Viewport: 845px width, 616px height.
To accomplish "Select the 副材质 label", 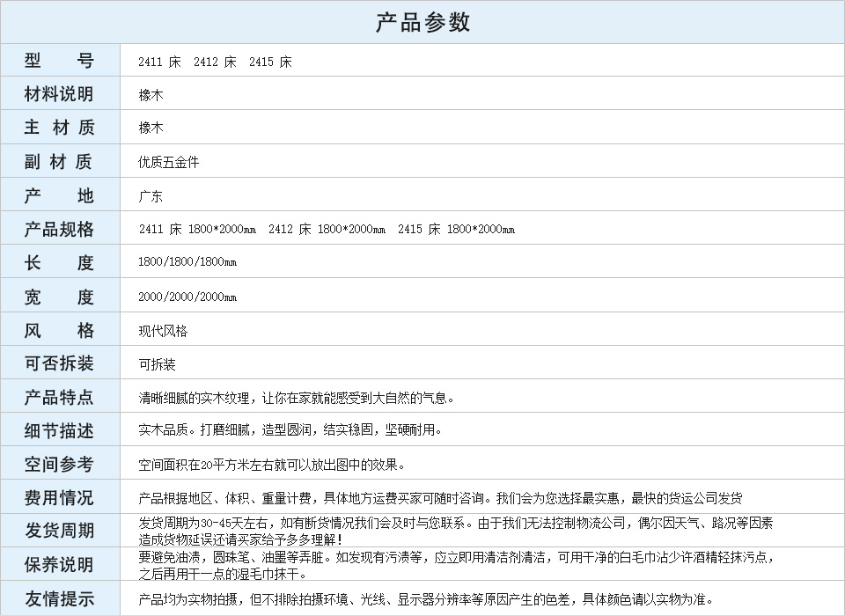I will tap(58, 161).
